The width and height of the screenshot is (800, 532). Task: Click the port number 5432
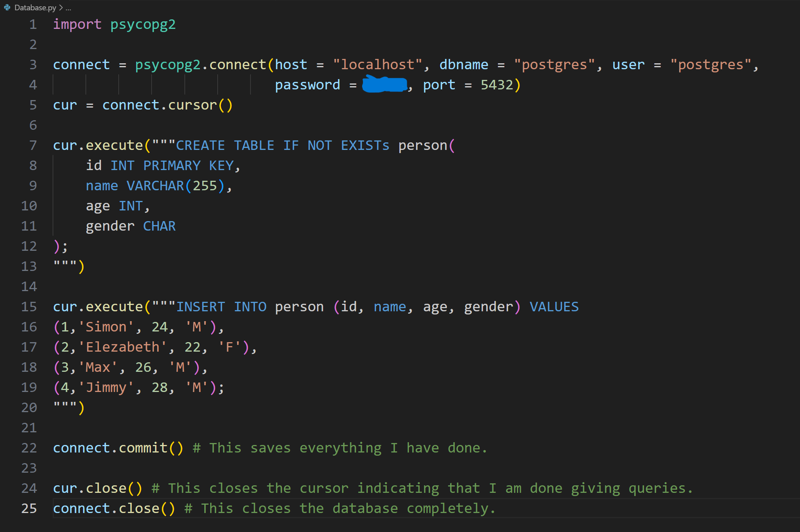[497, 85]
